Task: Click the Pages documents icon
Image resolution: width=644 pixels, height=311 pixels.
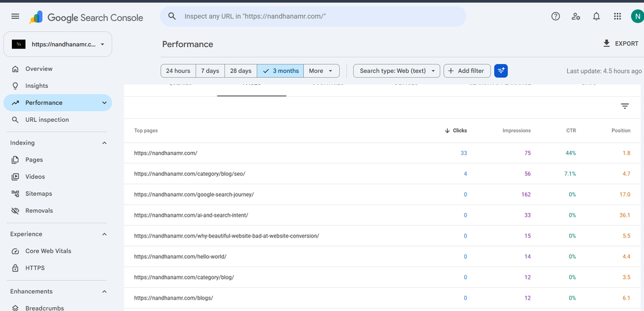Action: point(15,160)
